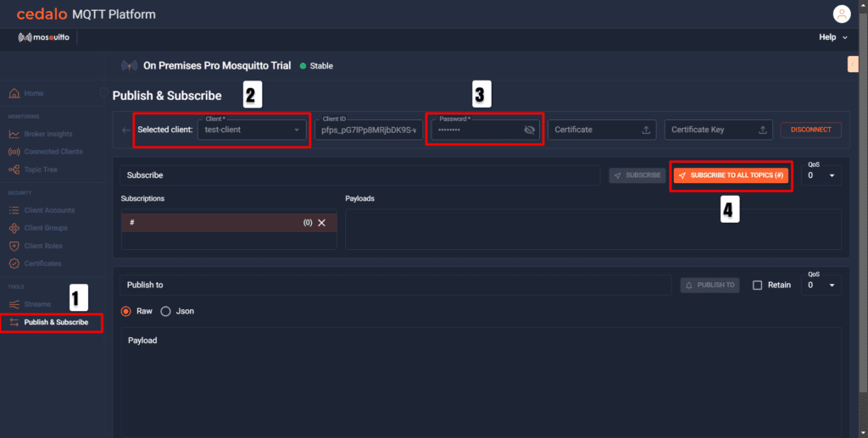Select the # subscription row
This screenshot has width=868, height=438.
click(x=229, y=222)
